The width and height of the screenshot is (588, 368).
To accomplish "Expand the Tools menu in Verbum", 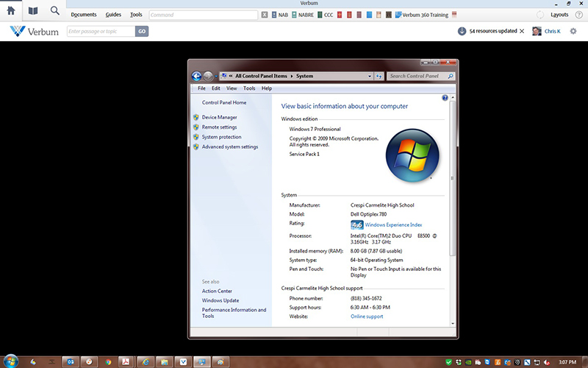I will click(x=136, y=15).
